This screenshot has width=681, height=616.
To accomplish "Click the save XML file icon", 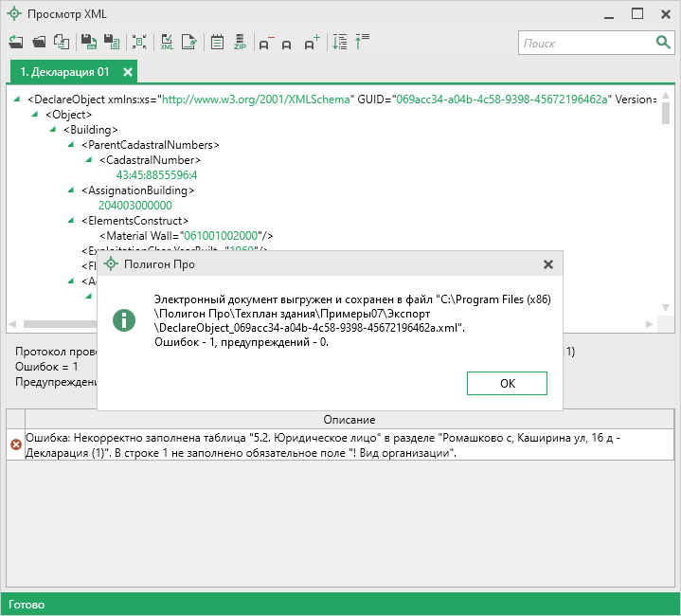I will click(x=88, y=43).
